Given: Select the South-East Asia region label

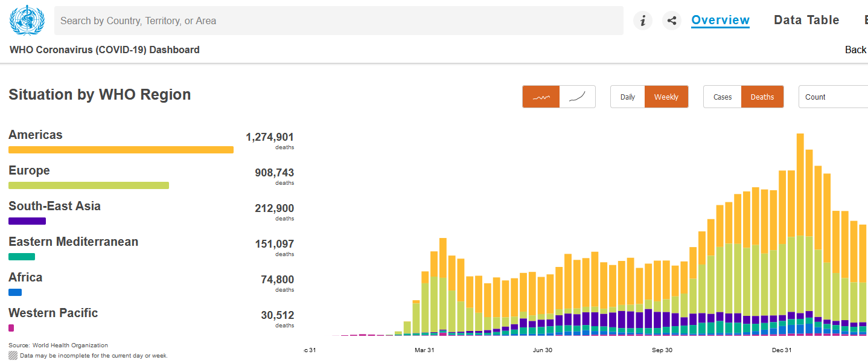Looking at the screenshot, I should pos(54,206).
